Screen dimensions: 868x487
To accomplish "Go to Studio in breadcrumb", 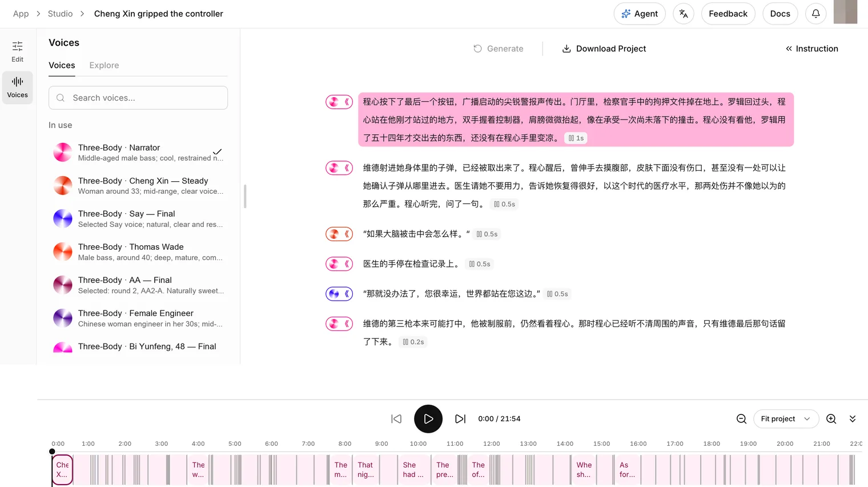I will [x=60, y=14].
